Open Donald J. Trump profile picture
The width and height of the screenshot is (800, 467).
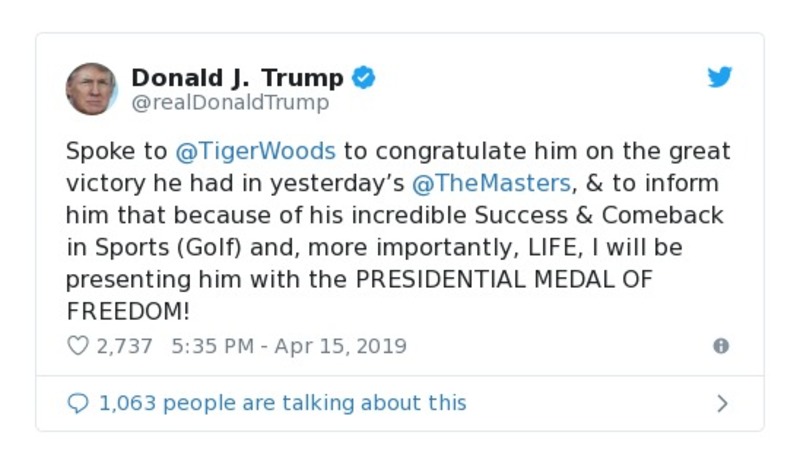(91, 89)
